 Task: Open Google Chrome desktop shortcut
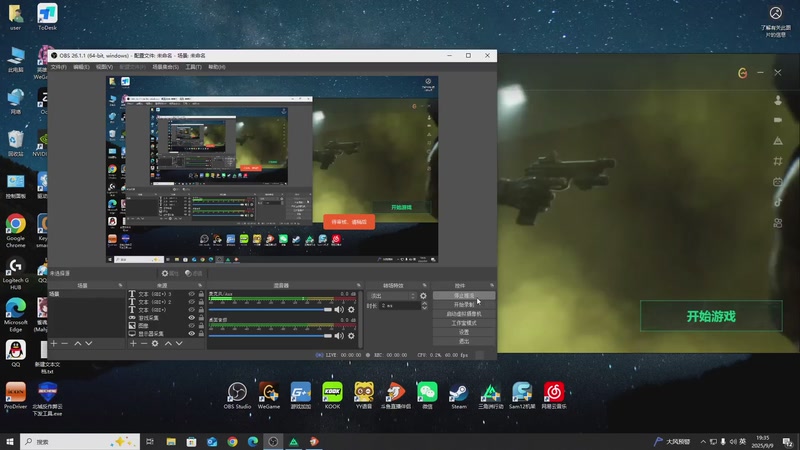pos(15,231)
